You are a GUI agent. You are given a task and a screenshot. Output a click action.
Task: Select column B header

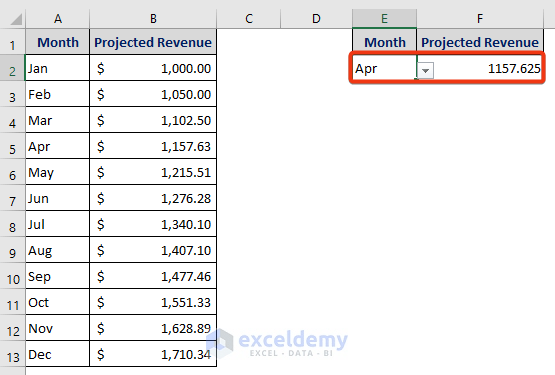(153, 18)
